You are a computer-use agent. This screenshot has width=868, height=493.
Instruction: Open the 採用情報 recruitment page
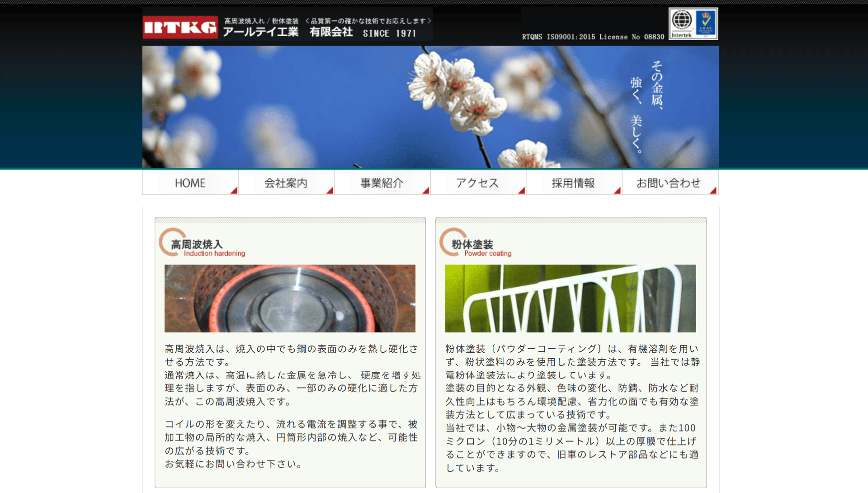[573, 183]
